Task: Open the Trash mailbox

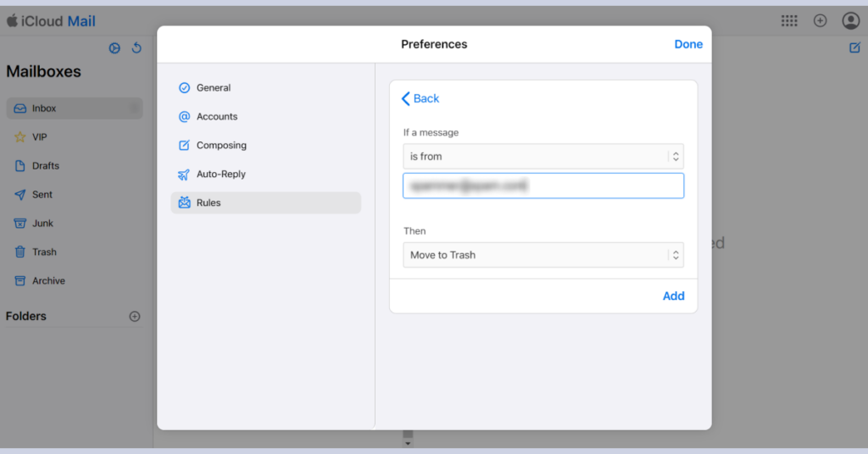Action: click(44, 252)
